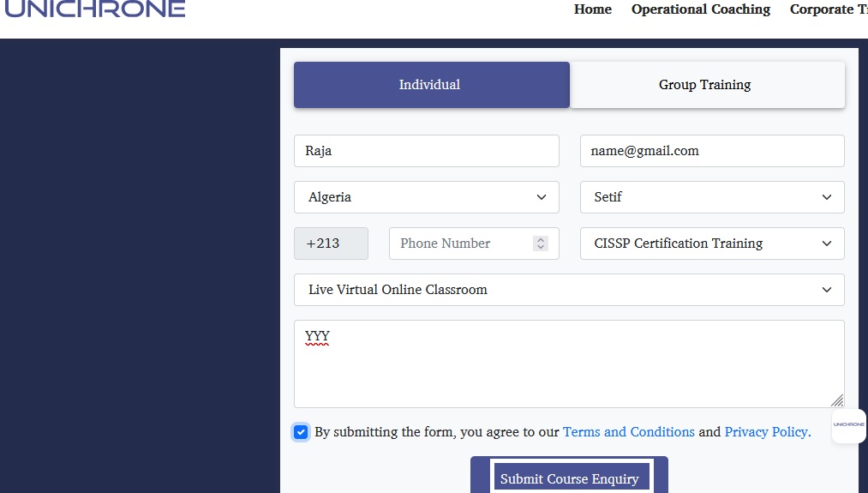Switch to the Group Training tab
The width and height of the screenshot is (868, 493).
pyautogui.click(x=707, y=85)
